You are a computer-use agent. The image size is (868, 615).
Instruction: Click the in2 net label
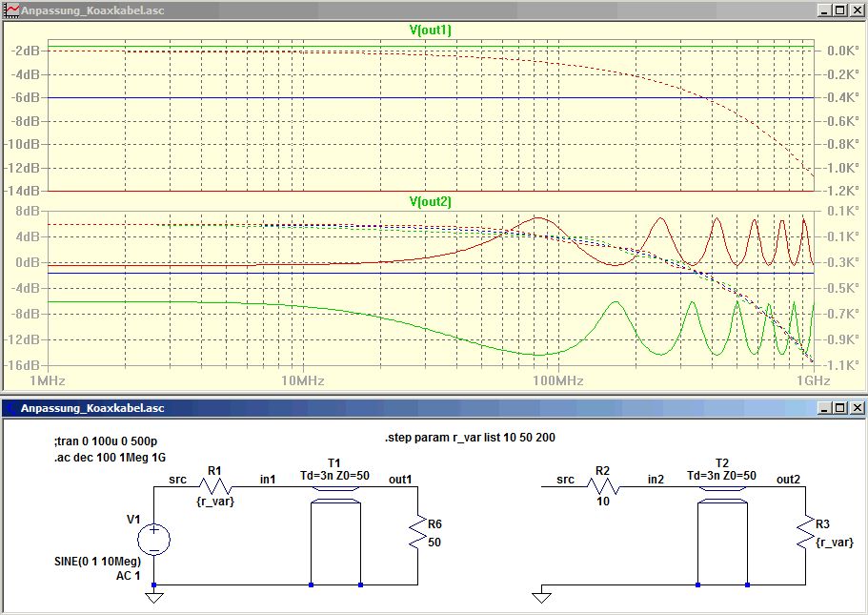click(x=656, y=480)
